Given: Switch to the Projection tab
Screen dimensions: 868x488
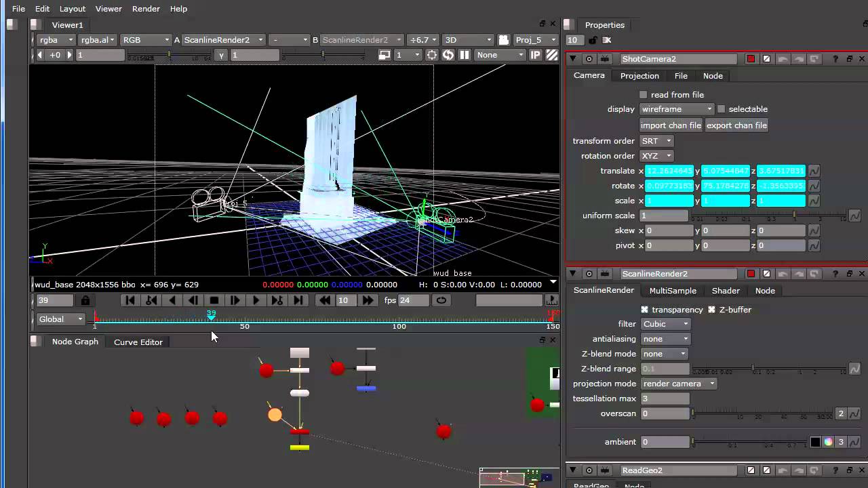Looking at the screenshot, I should (x=639, y=76).
